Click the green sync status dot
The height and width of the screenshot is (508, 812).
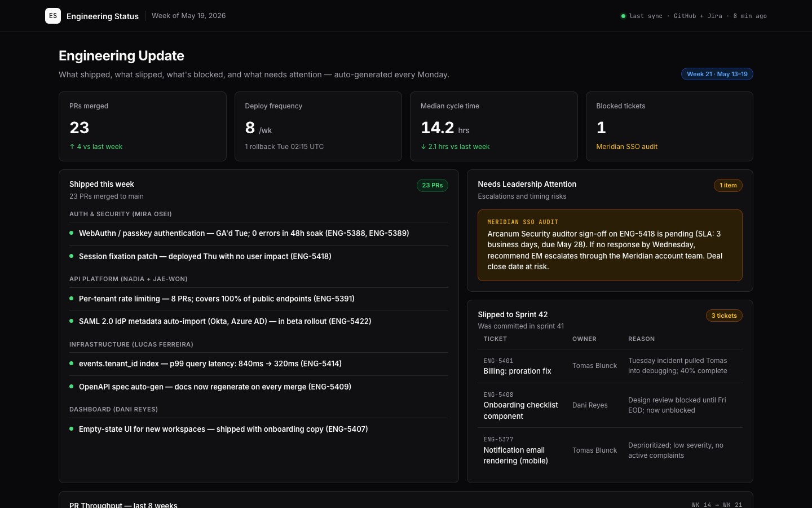click(623, 16)
